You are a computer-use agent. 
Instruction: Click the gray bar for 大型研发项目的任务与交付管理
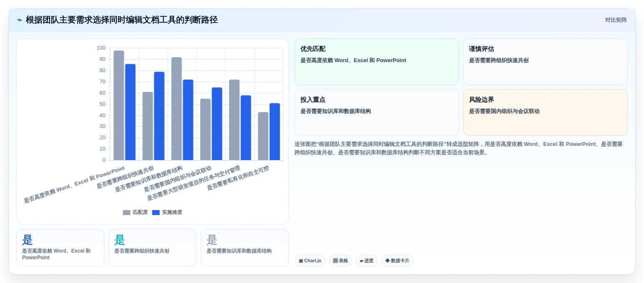coord(234,120)
